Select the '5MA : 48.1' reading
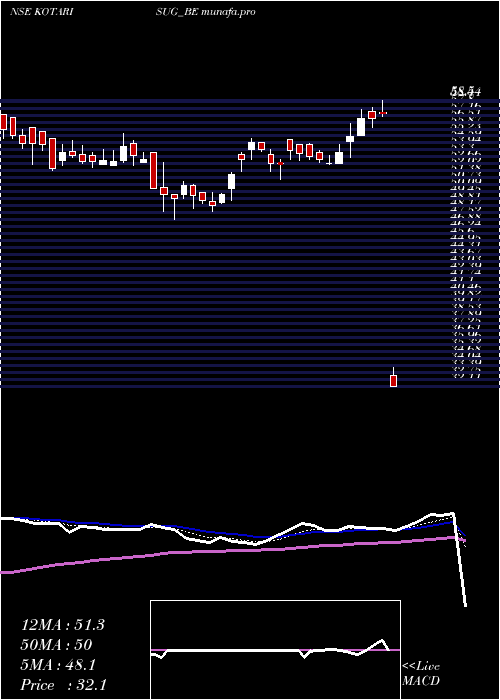This screenshot has height=700, width=500. [58, 665]
